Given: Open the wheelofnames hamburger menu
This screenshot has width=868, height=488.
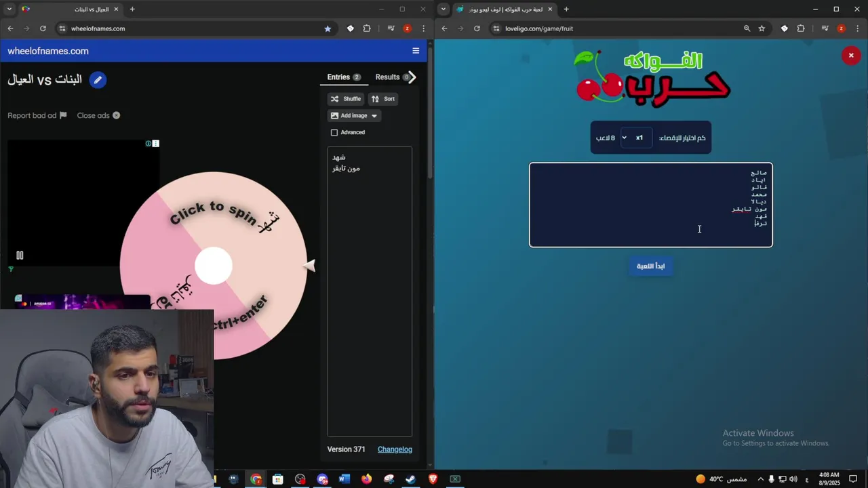Looking at the screenshot, I should coord(416,51).
